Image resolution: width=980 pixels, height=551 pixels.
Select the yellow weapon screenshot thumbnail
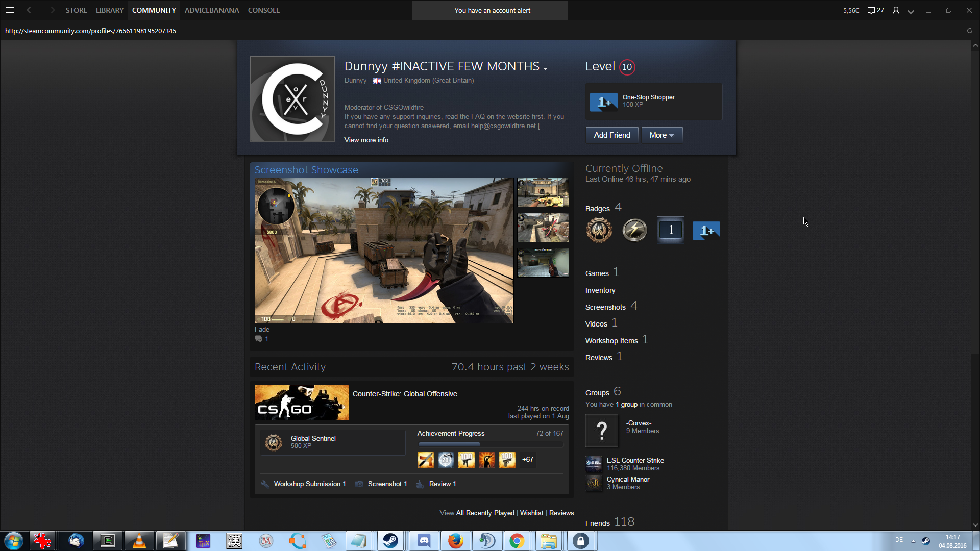coord(543,192)
